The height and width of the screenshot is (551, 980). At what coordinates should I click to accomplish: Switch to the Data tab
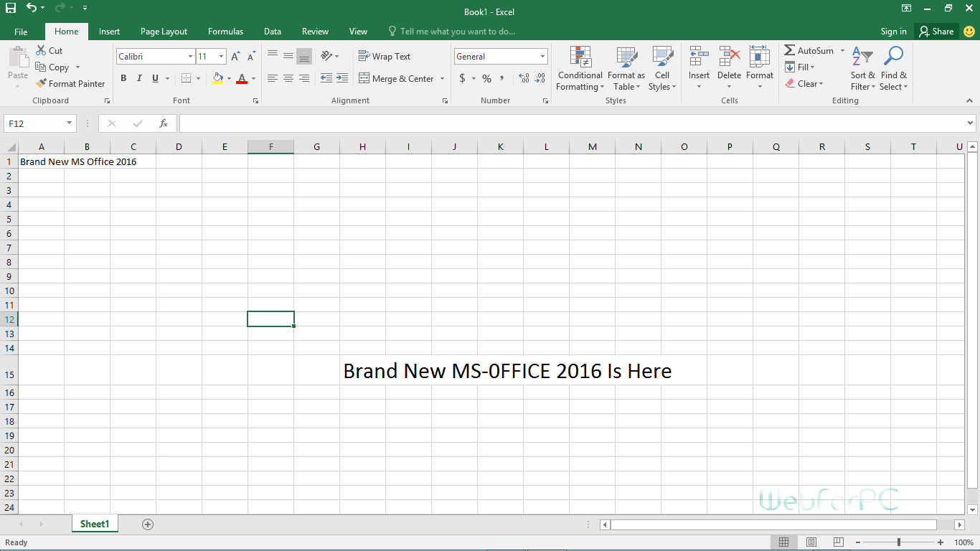tap(272, 32)
